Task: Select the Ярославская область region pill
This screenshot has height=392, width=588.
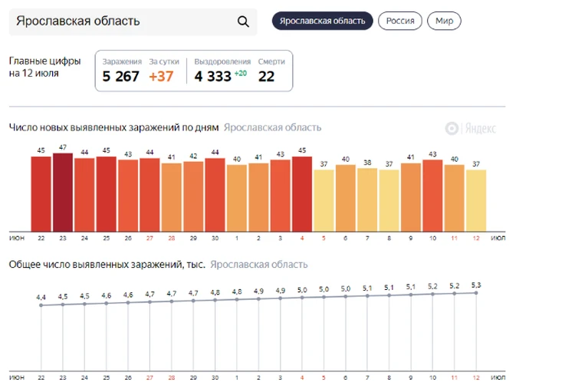Action: (322, 21)
